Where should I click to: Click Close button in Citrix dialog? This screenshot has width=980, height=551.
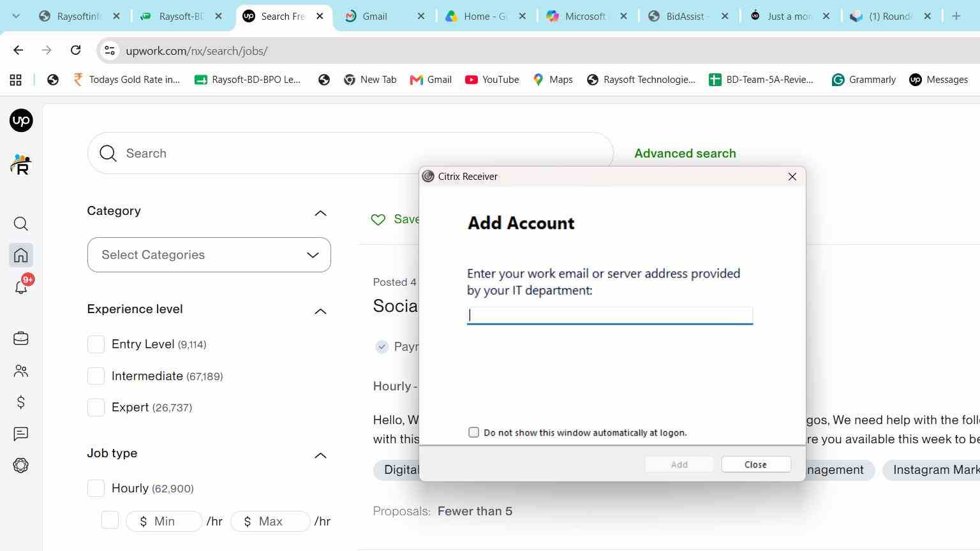click(756, 465)
